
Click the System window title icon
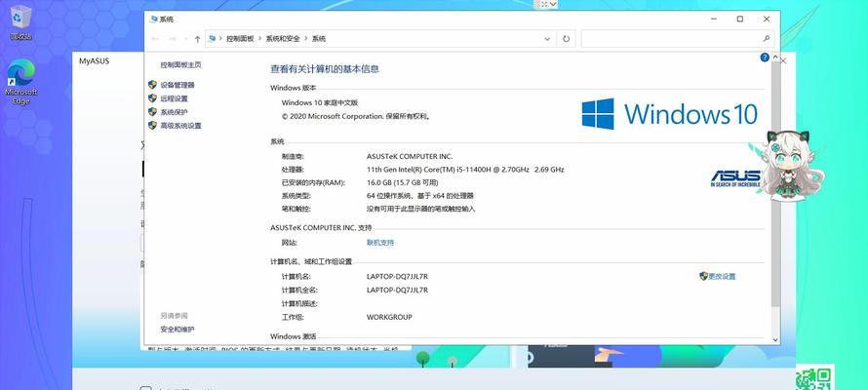[153, 19]
